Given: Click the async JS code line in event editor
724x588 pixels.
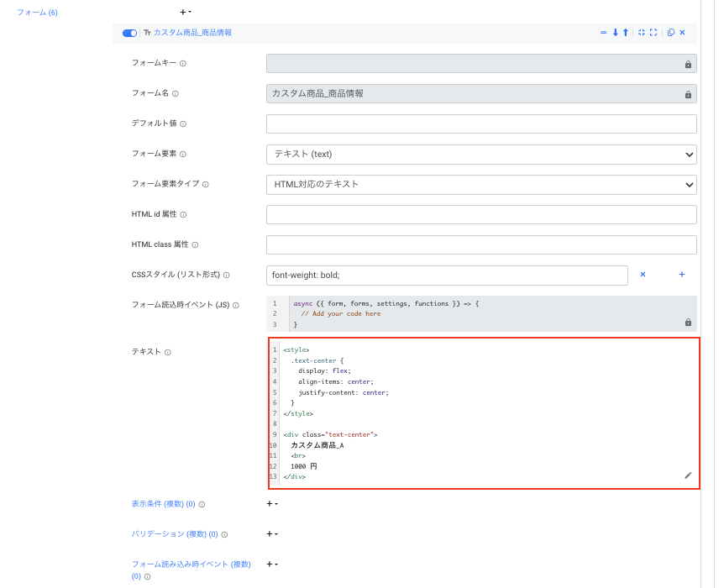Looking at the screenshot, I should pos(386,303).
